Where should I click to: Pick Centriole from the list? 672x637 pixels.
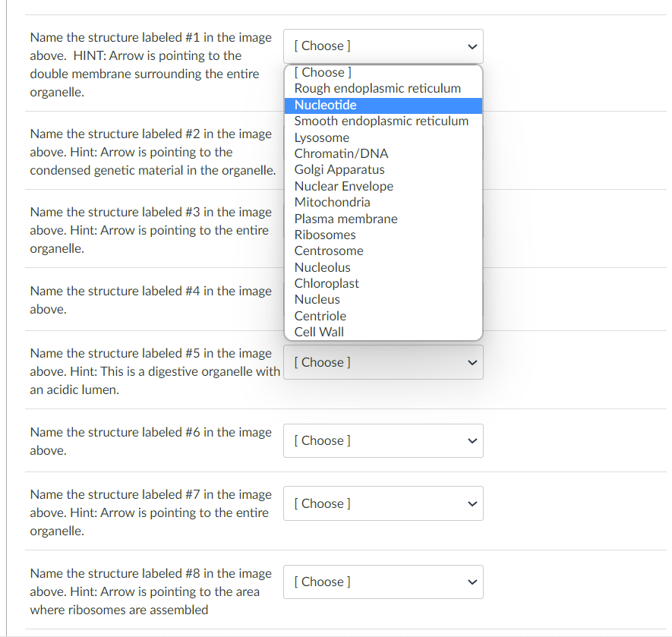pyautogui.click(x=383, y=316)
